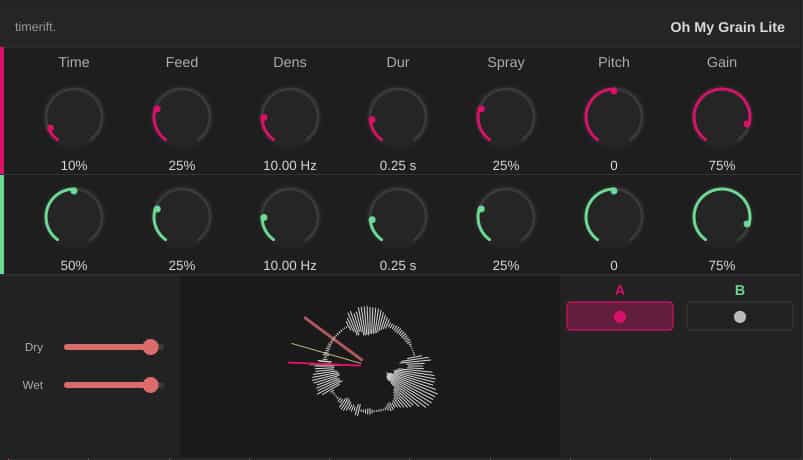This screenshot has width=803, height=460.
Task: Click the 10% Time value in row A
Action: pyautogui.click(x=74, y=165)
